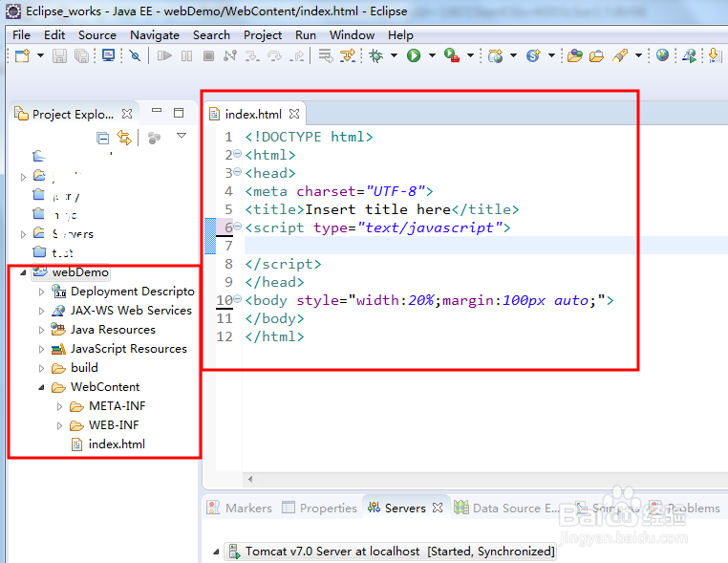Screen dimensions: 728x563
Task: Toggle code folding on line 10 body
Action: pyautogui.click(x=237, y=298)
